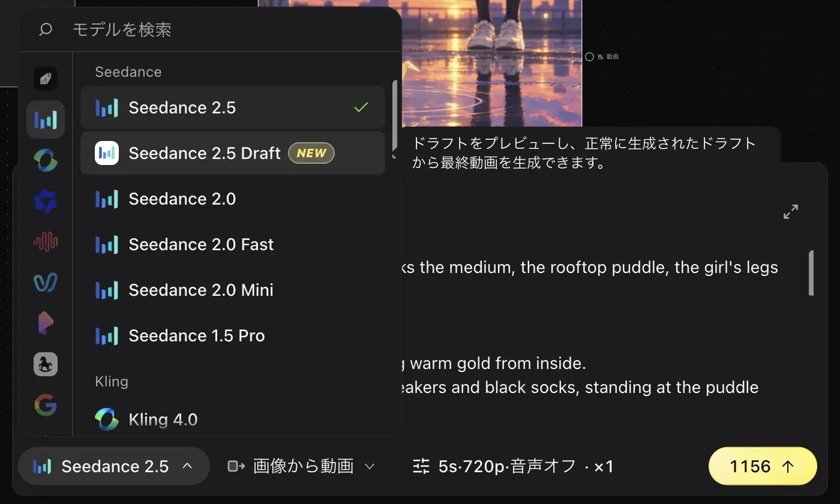The height and width of the screenshot is (504, 840).
Task: Click the Kling category header
Action: click(112, 381)
